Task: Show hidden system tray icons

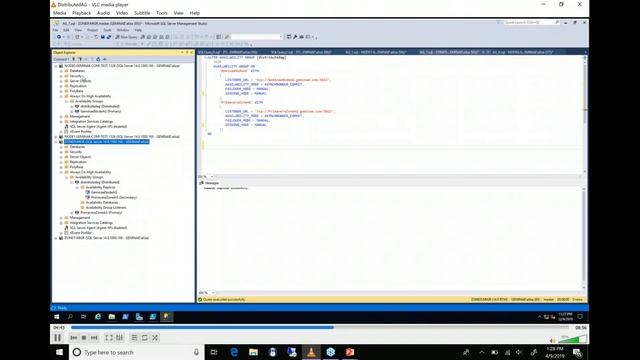Action: 482,352
